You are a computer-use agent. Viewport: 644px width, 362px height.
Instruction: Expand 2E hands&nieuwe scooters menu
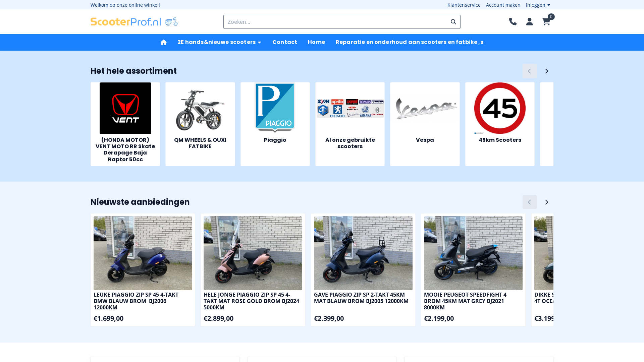click(219, 42)
